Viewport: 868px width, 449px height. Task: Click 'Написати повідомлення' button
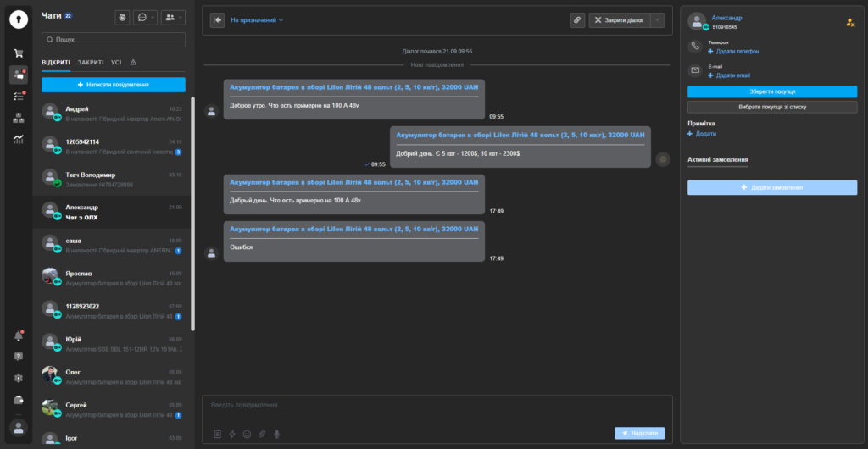114,85
